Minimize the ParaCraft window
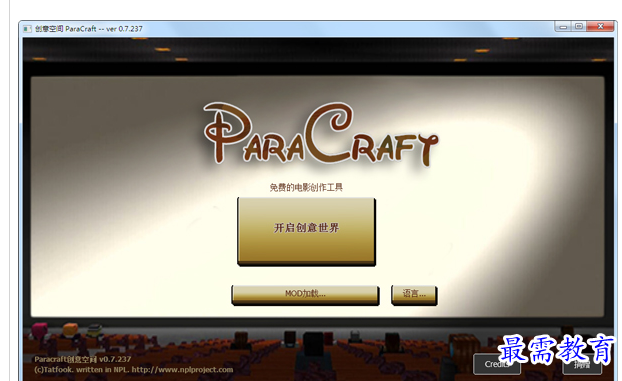The height and width of the screenshot is (381, 622). [562, 27]
